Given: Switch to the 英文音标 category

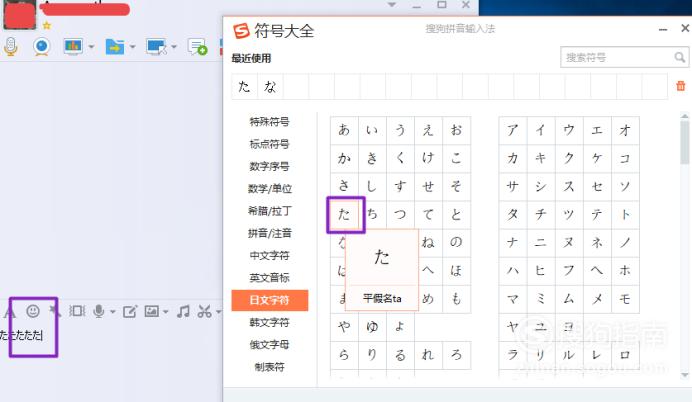Looking at the screenshot, I should click(x=269, y=278).
